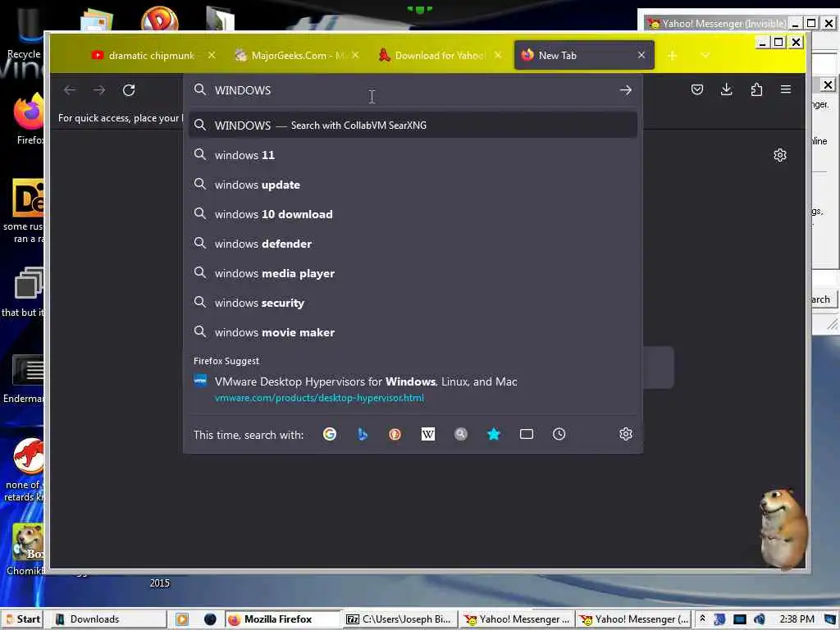Search with Bing one-off engine icon

(x=363, y=434)
